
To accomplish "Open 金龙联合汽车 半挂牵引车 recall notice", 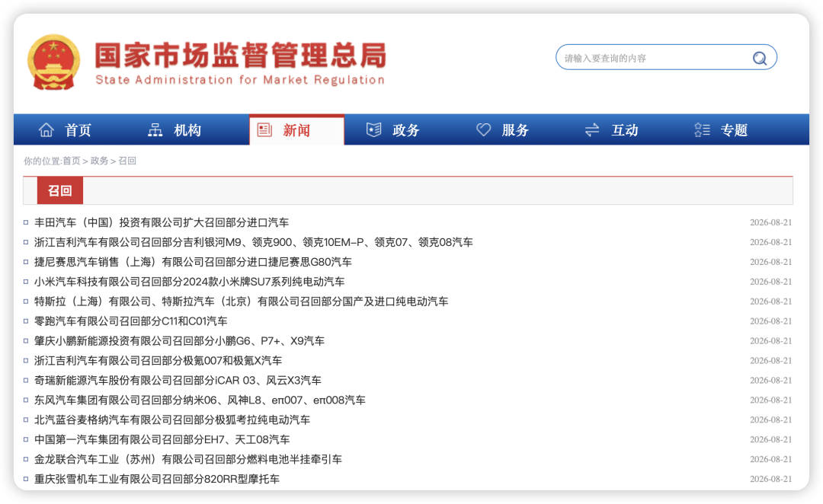I will tap(188, 459).
